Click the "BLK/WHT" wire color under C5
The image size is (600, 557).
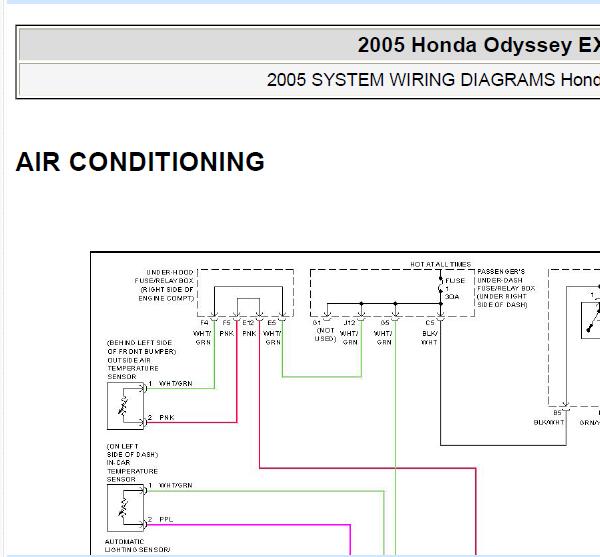[x=429, y=338]
